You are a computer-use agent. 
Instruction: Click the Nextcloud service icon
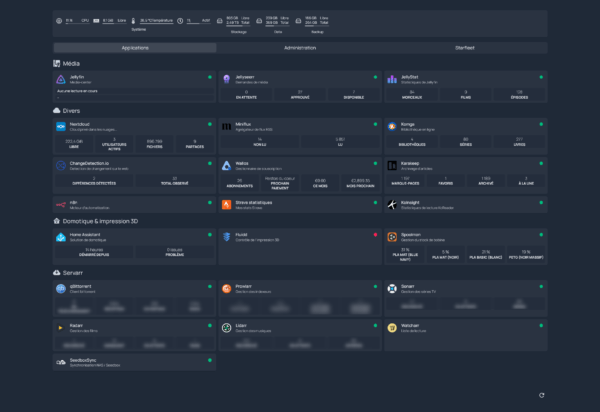click(61, 127)
